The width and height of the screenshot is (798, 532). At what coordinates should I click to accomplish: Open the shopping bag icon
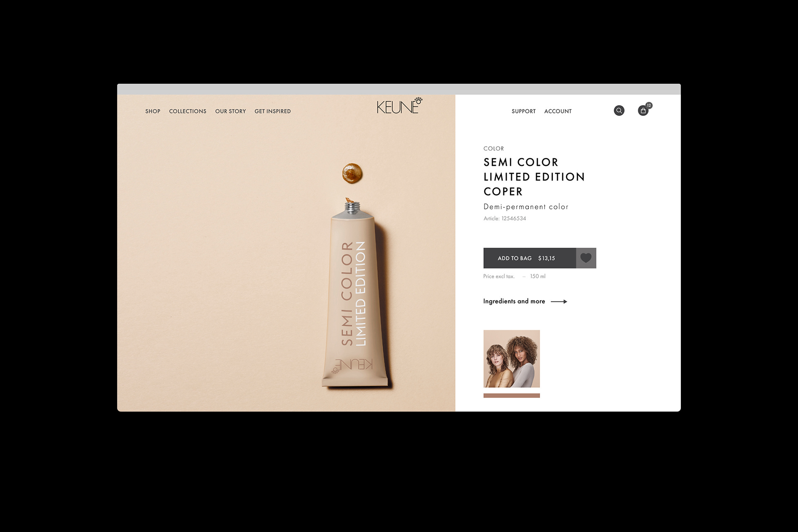(x=643, y=111)
